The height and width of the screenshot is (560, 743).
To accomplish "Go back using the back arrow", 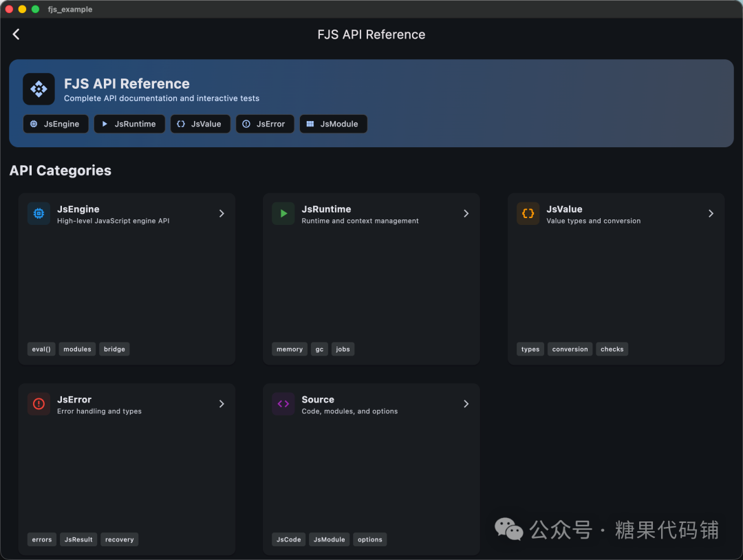I will [16, 34].
